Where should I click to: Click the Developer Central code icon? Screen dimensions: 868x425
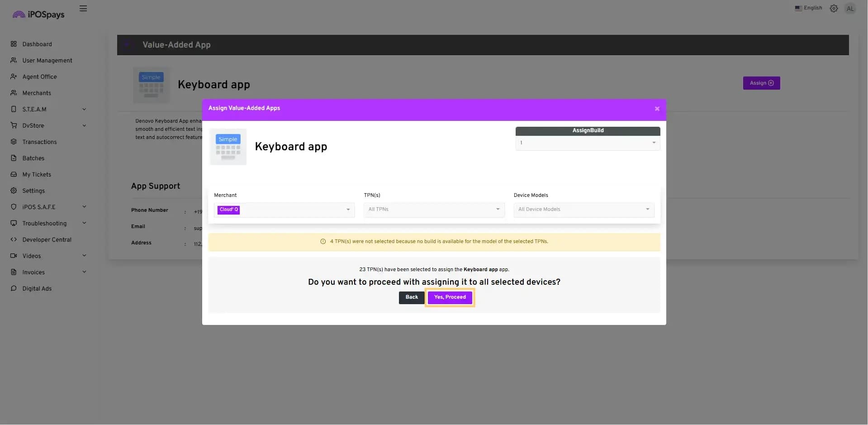[14, 239]
